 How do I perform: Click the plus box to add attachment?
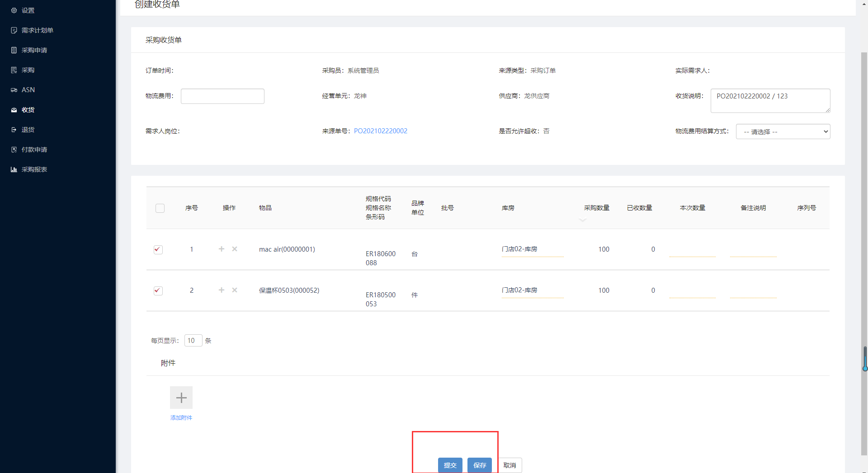[181, 398]
